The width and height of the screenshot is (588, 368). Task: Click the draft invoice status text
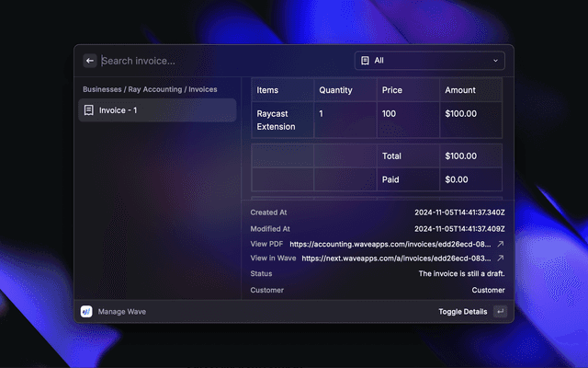(461, 274)
